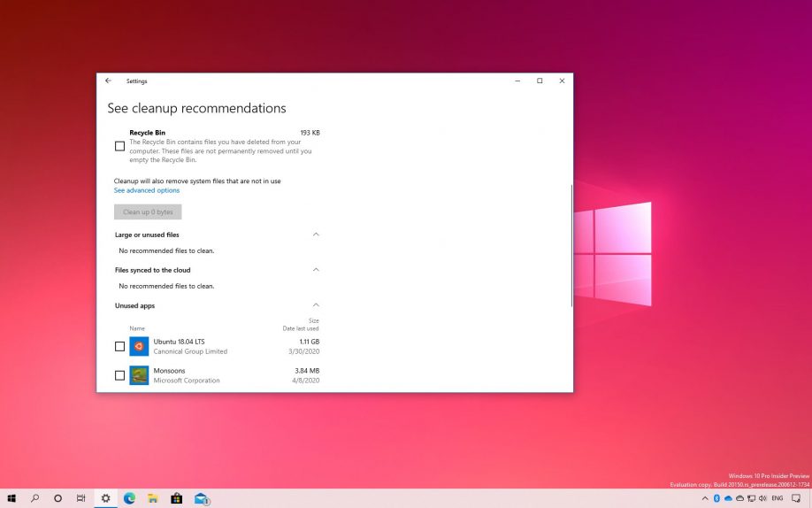Viewport: 812px width, 508px height.
Task: Check the Recycle Bin checkbox
Action: pyautogui.click(x=119, y=146)
